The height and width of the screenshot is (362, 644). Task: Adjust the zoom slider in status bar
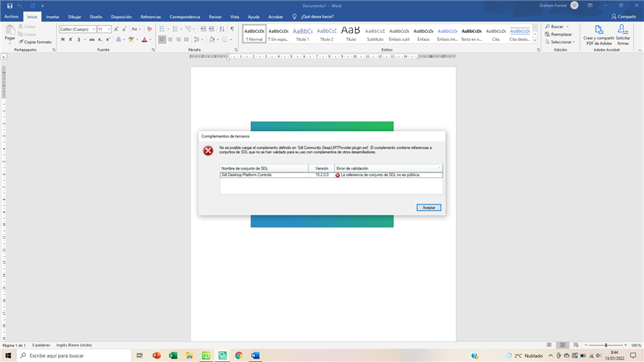pos(606,345)
